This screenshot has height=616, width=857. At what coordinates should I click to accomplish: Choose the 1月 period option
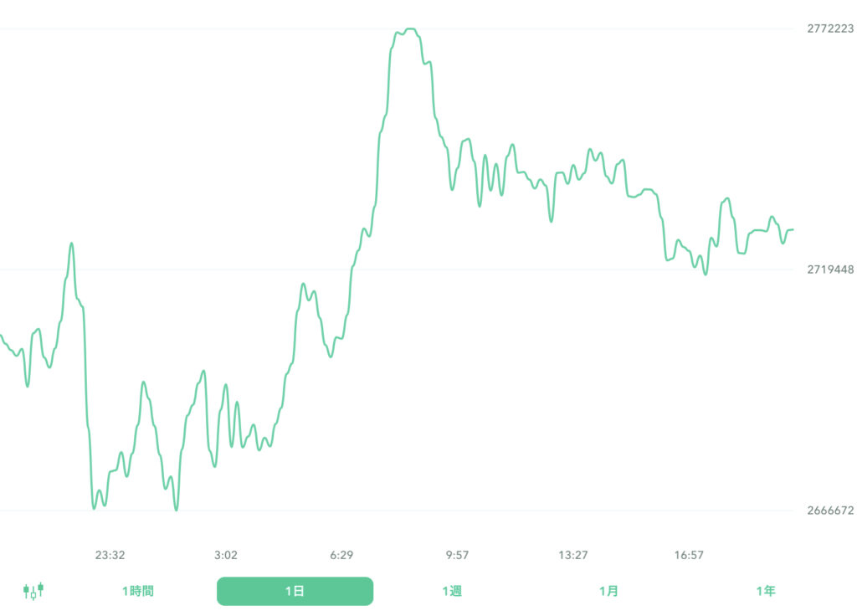(608, 591)
